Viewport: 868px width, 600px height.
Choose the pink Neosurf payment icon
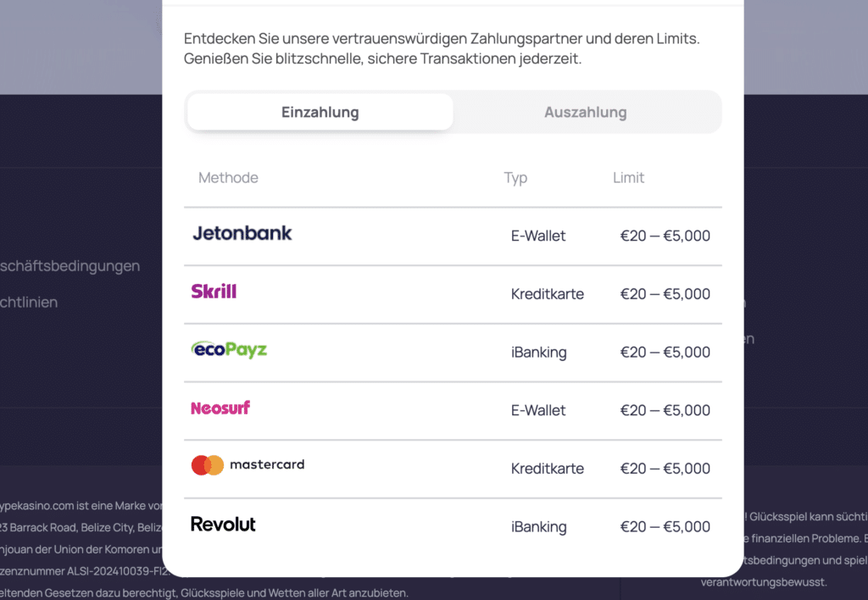pyautogui.click(x=220, y=408)
